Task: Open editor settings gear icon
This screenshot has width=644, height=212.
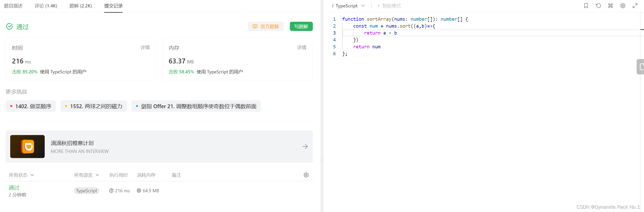Action: click(x=623, y=6)
